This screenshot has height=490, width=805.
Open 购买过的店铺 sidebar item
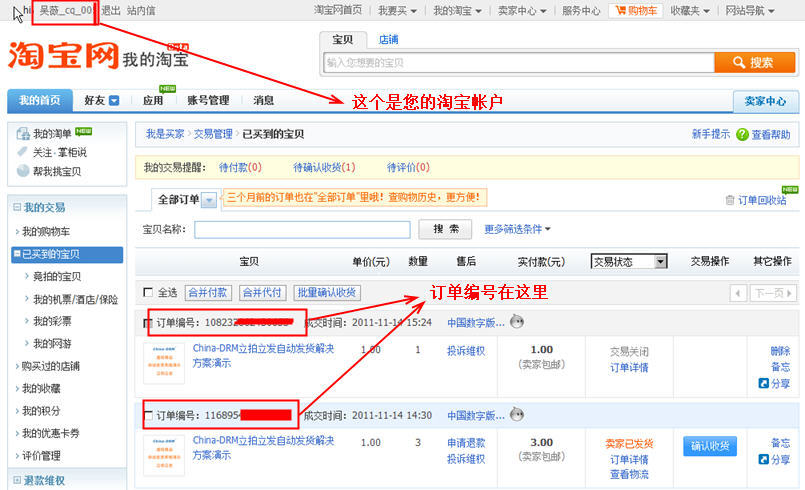pos(51,366)
